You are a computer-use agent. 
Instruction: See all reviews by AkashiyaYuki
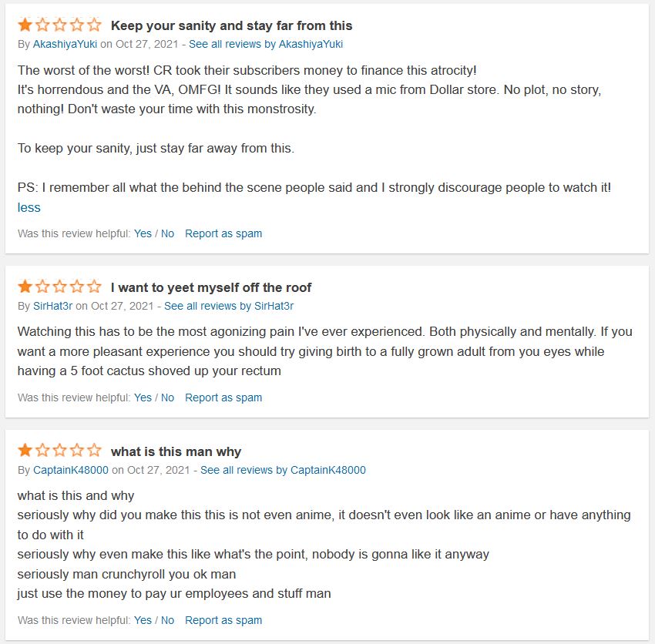pyautogui.click(x=266, y=44)
